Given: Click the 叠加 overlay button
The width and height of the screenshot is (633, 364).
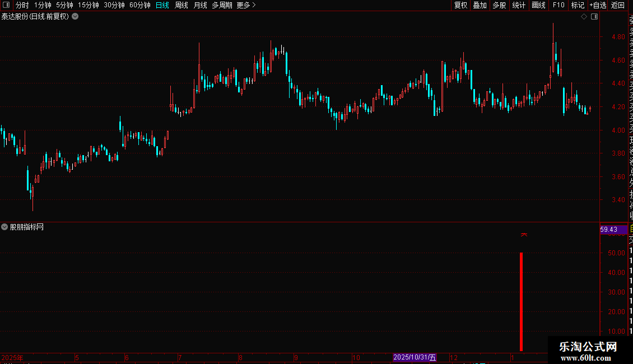Looking at the screenshot, I should point(480,5).
